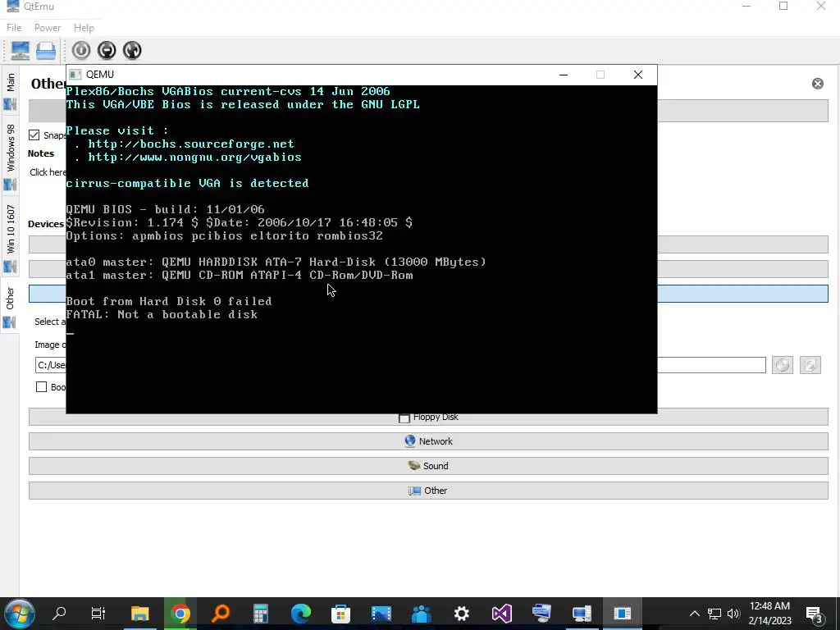Click the New Machine computer icon in toolbar

(21, 50)
